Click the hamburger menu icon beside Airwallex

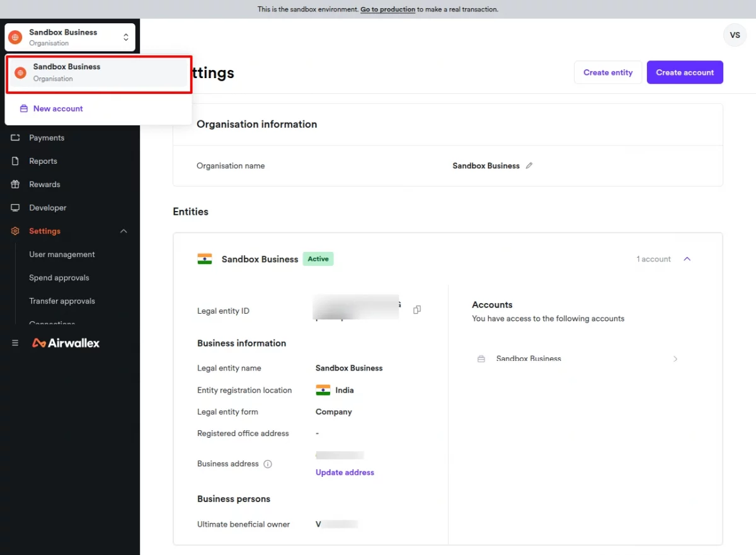click(x=15, y=343)
